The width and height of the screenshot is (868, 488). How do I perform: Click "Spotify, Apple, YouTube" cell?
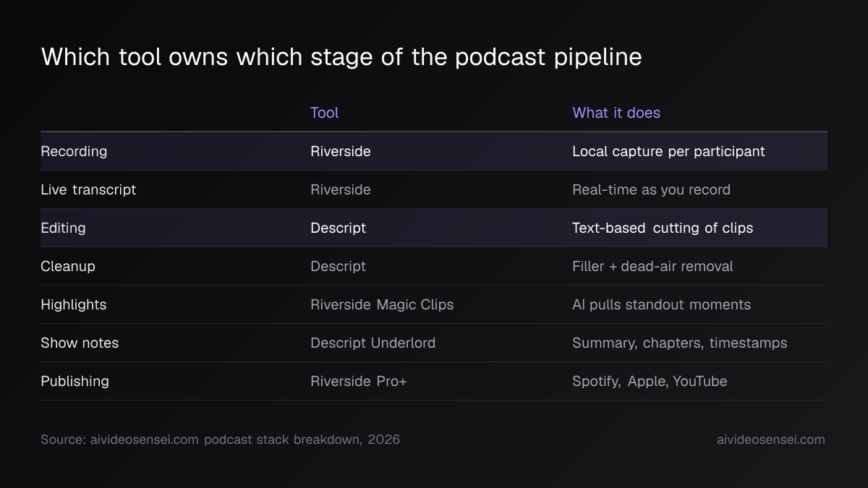[x=650, y=381]
